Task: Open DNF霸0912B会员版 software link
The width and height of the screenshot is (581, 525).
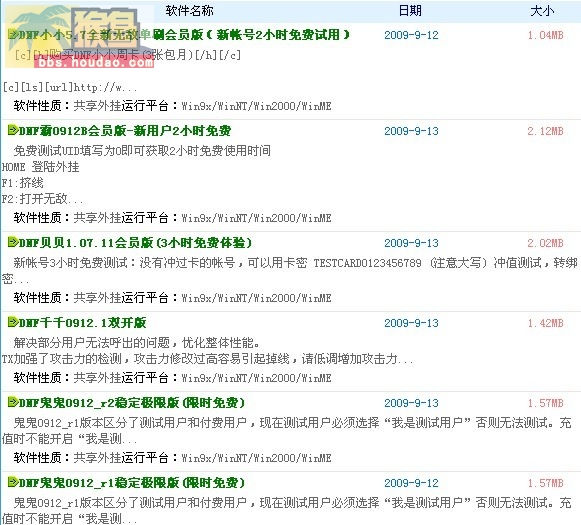Action: 125,130
